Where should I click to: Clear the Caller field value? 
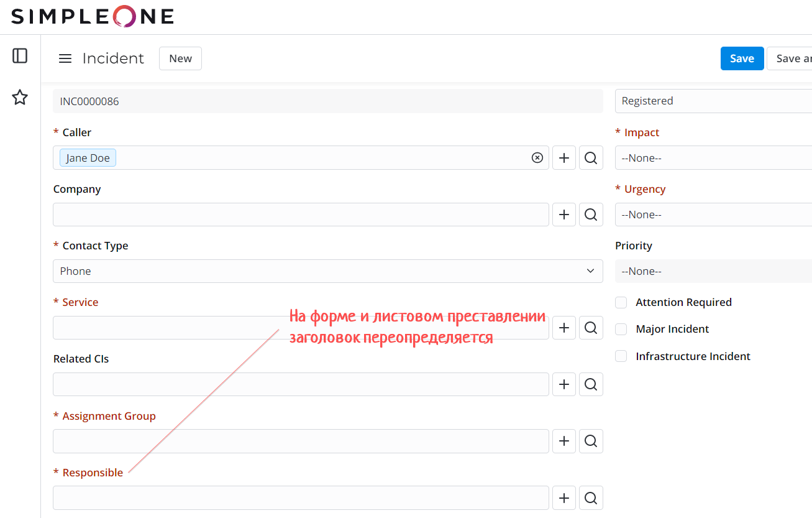tap(537, 158)
